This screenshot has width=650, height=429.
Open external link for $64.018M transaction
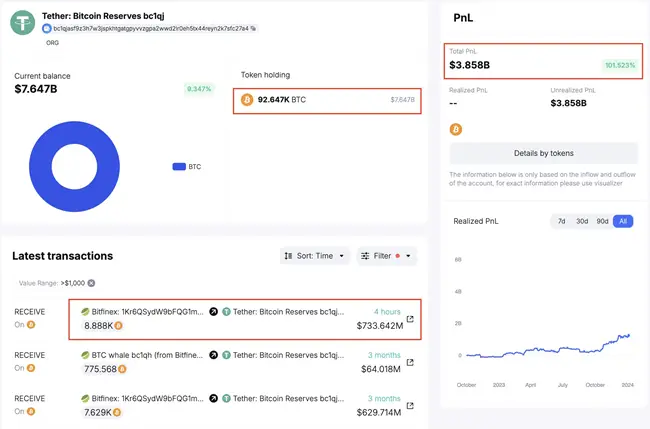(410, 362)
